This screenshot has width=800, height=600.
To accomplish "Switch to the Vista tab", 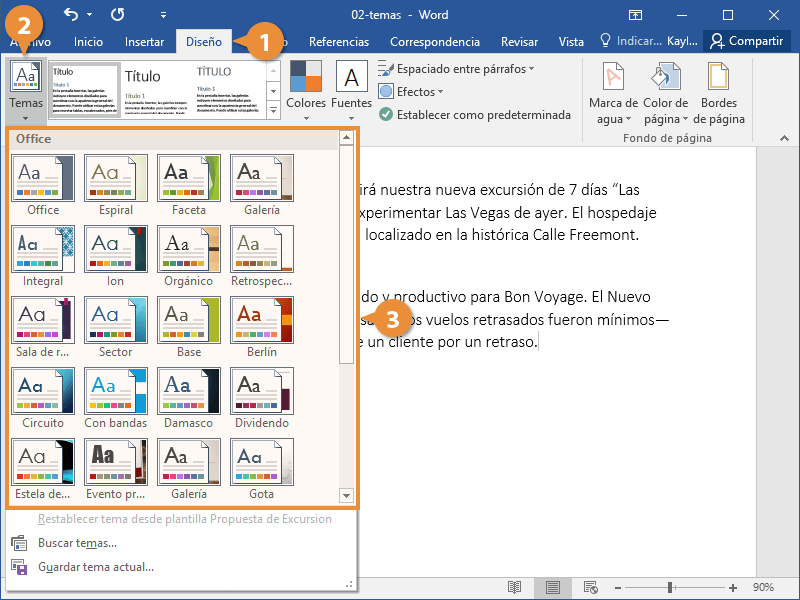I will 571,41.
